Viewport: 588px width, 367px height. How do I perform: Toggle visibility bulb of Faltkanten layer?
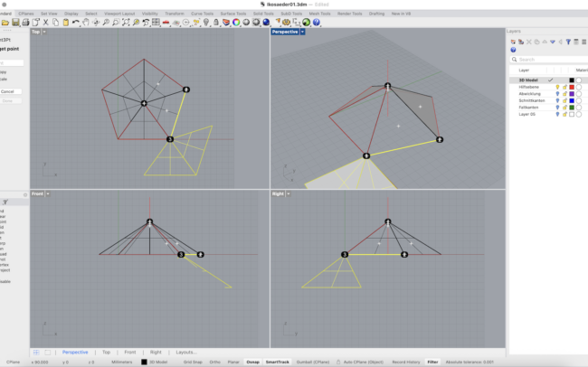pos(557,108)
